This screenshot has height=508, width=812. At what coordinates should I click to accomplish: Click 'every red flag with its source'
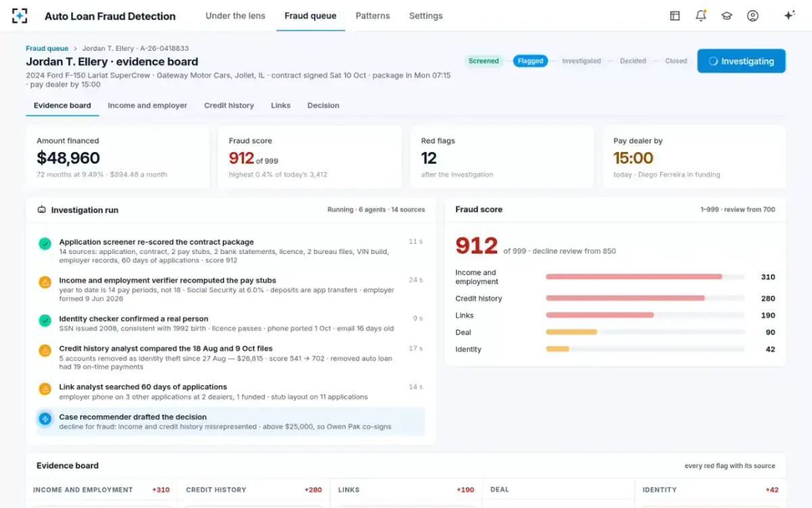pos(729,466)
